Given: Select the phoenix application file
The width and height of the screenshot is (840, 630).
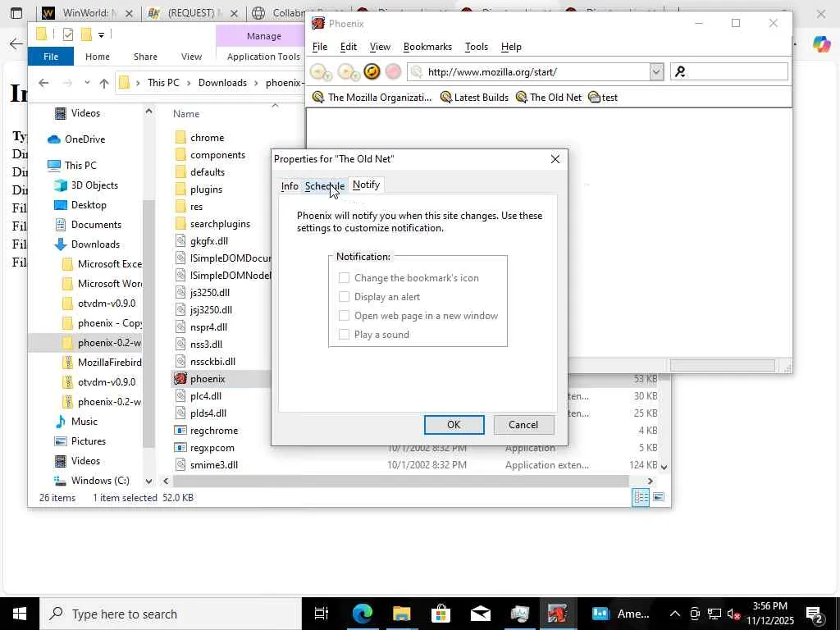Looking at the screenshot, I should (x=208, y=379).
